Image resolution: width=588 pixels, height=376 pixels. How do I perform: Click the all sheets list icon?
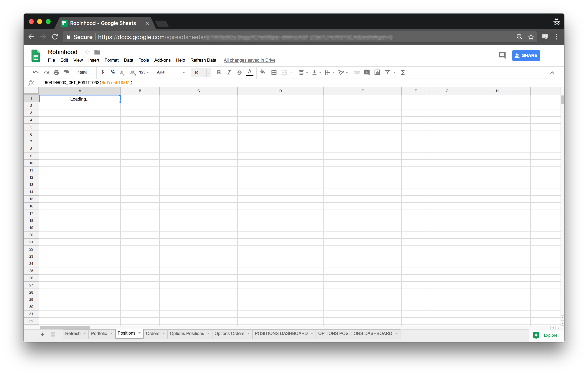pyautogui.click(x=53, y=335)
